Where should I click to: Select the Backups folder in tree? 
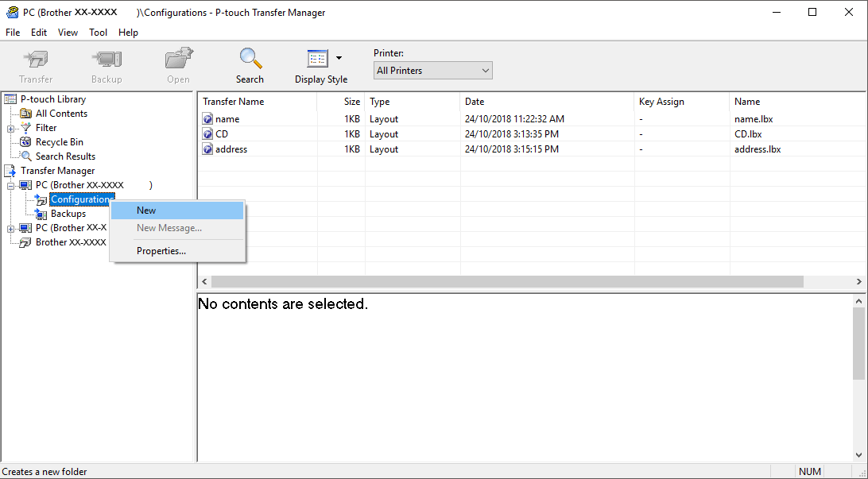pyautogui.click(x=68, y=214)
